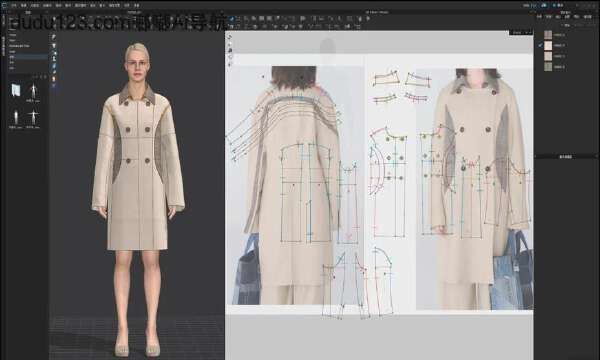The image size is (600, 360).
Task: Toggle the checkmark beside second fabric swatch
Action: [x=540, y=45]
